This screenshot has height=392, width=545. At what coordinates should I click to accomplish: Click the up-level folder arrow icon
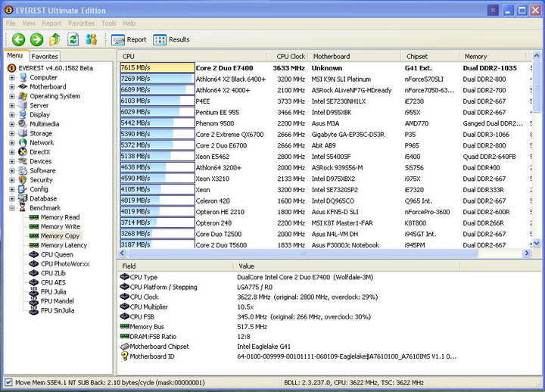(x=54, y=39)
